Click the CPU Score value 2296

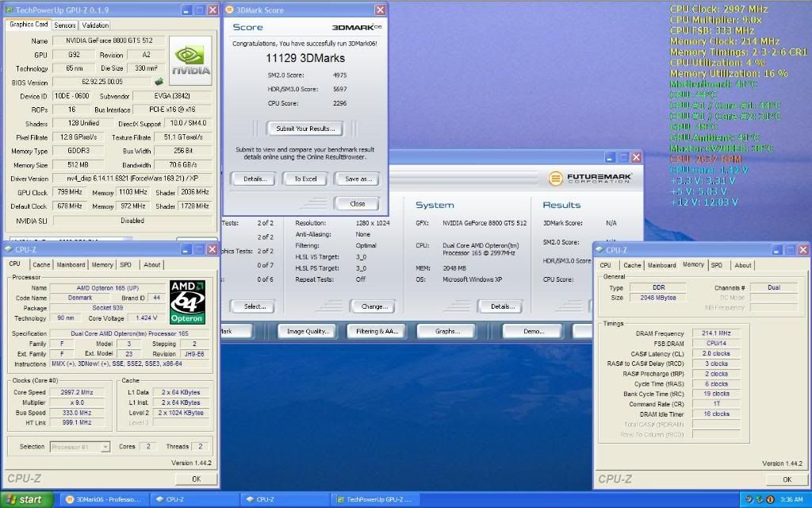click(x=339, y=103)
